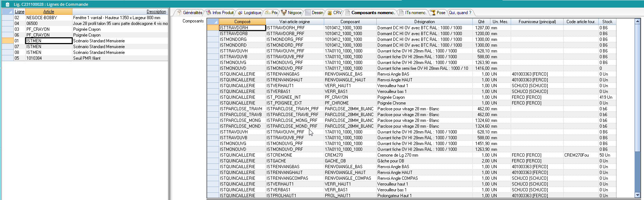The height and width of the screenshot is (200, 644).
Task: Open the Dessin tab
Action: coord(317,13)
